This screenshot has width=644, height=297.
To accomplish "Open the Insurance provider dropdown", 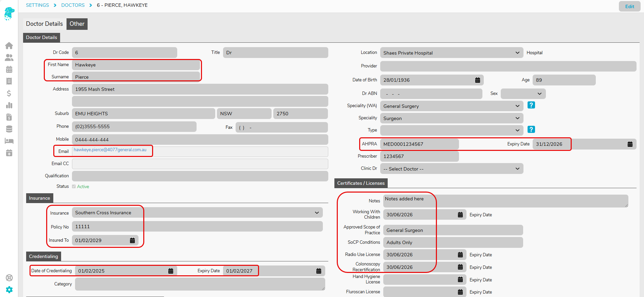I will pos(197,213).
